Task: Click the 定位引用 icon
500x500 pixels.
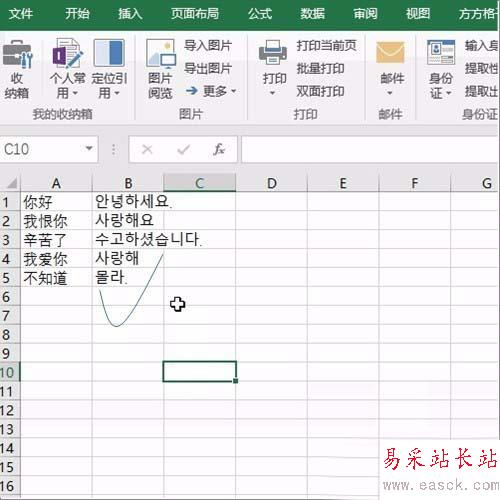Action: 109,53
